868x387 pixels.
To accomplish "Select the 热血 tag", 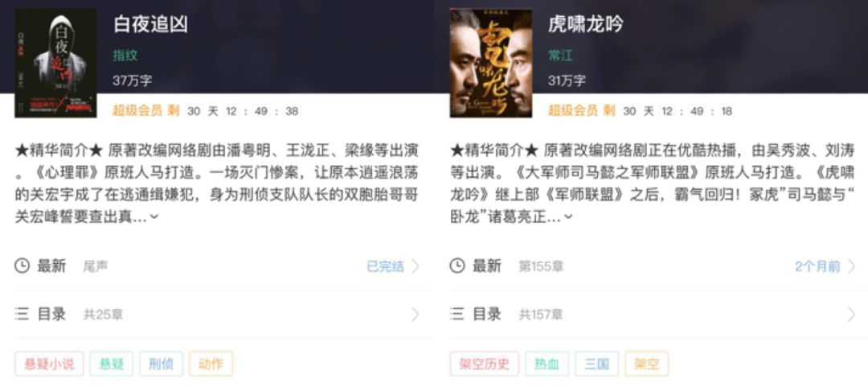I will (547, 364).
